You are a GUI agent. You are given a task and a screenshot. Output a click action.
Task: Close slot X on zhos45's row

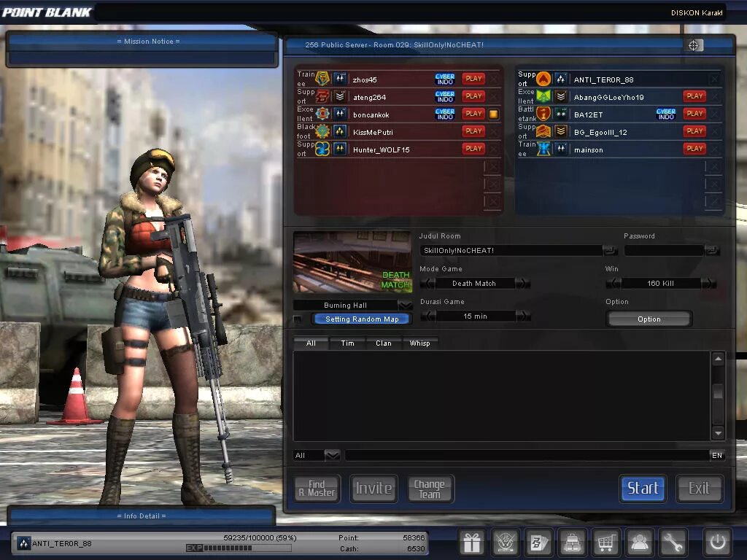point(494,79)
